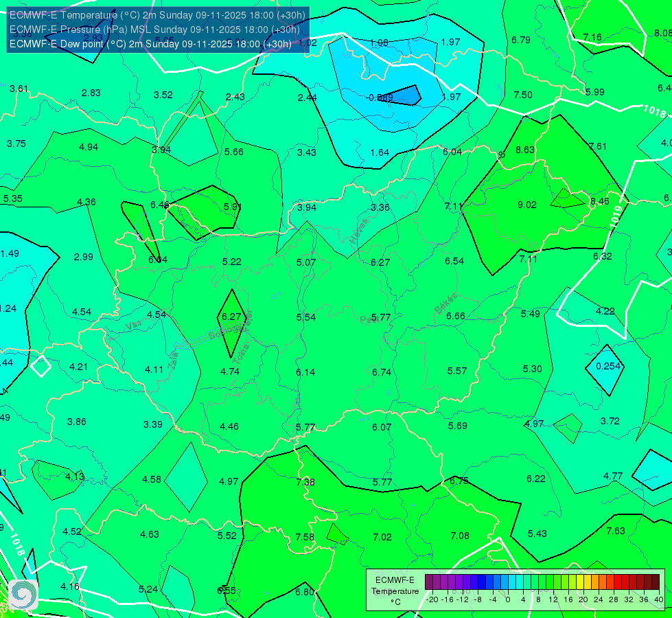
Task: Click the 5.99 temperature value
Action: click(595, 92)
